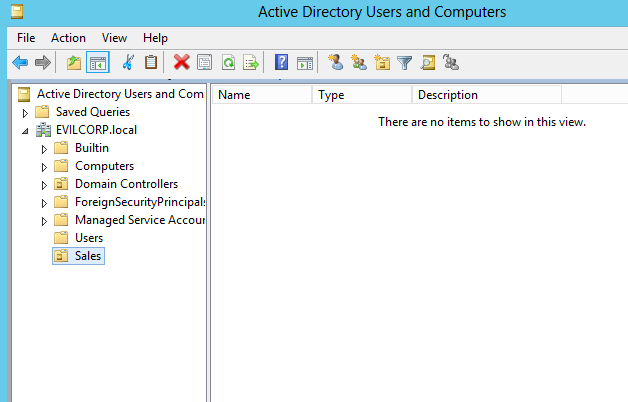Open the Action menu

tap(68, 37)
